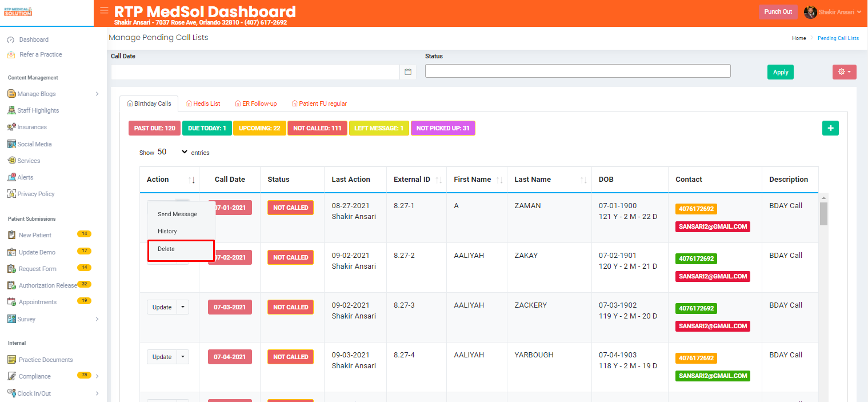Click the Punch Out button
The image size is (868, 402).
tap(778, 12)
